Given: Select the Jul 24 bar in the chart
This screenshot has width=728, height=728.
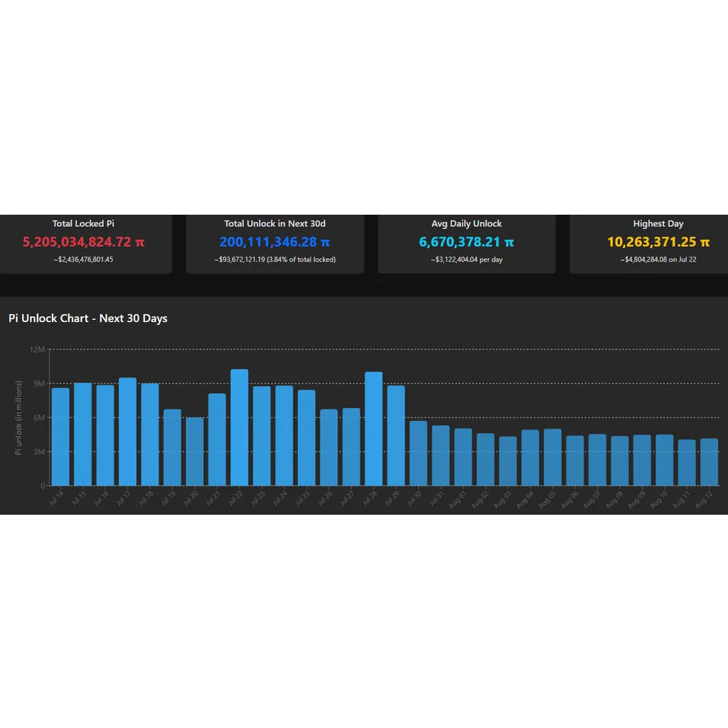Looking at the screenshot, I should 284,436.
